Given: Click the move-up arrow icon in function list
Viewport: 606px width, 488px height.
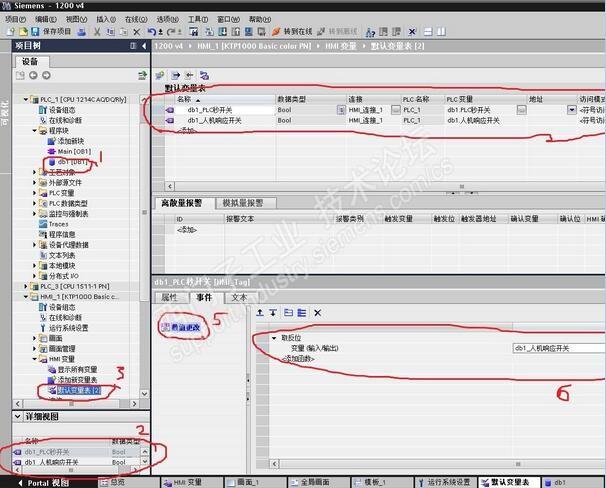Looking at the screenshot, I should coord(260,313).
